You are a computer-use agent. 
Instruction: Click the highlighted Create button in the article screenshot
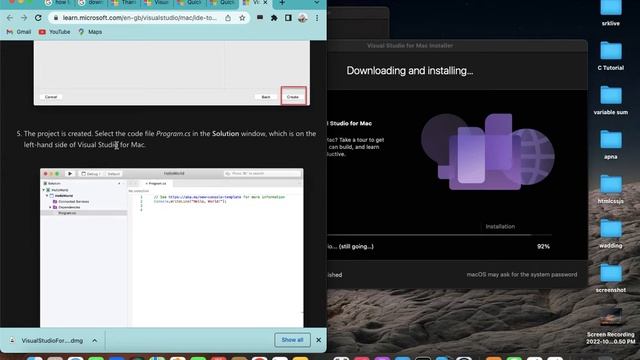[293, 96]
